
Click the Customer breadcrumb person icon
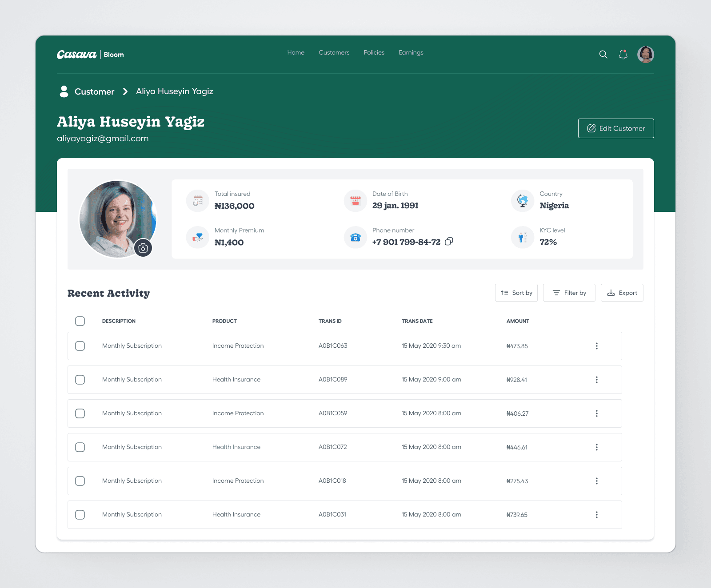[x=64, y=91]
